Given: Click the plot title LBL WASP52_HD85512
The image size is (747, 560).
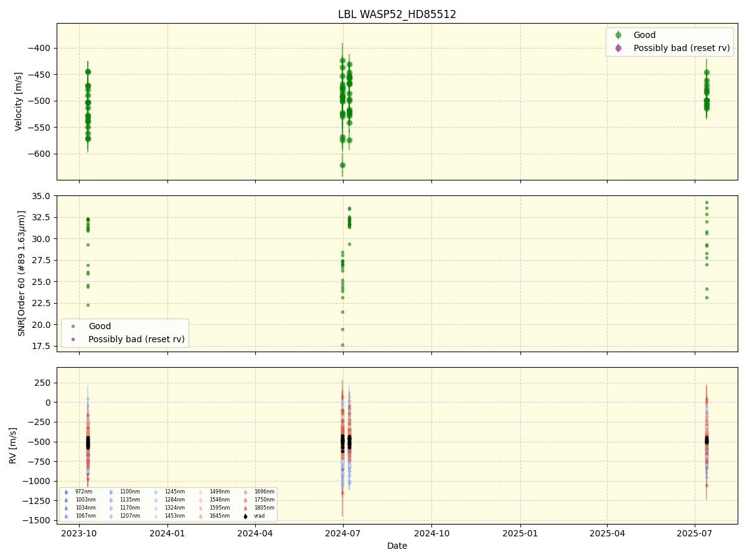Looking at the screenshot, I should coord(397,14).
